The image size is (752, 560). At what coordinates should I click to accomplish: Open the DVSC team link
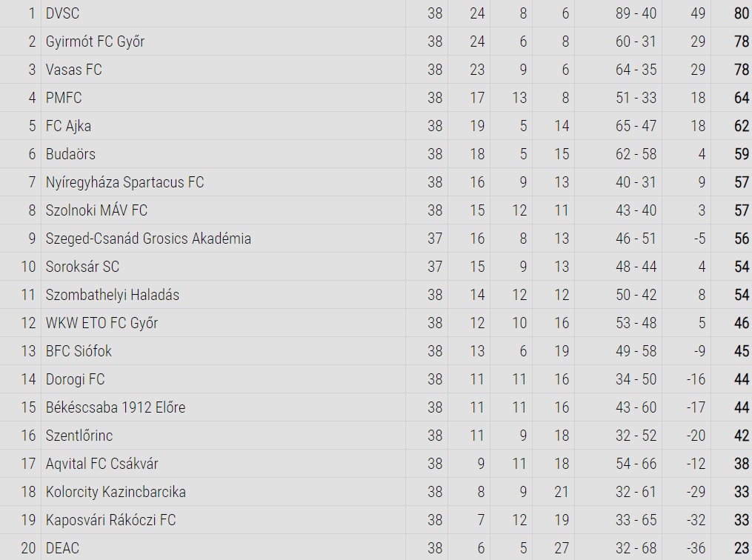pyautogui.click(x=62, y=13)
